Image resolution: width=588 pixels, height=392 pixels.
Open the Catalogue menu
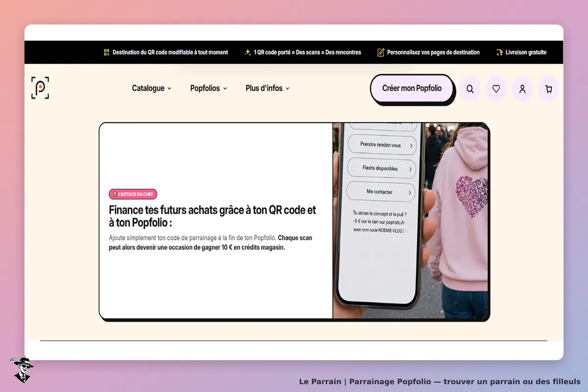pyautogui.click(x=151, y=88)
